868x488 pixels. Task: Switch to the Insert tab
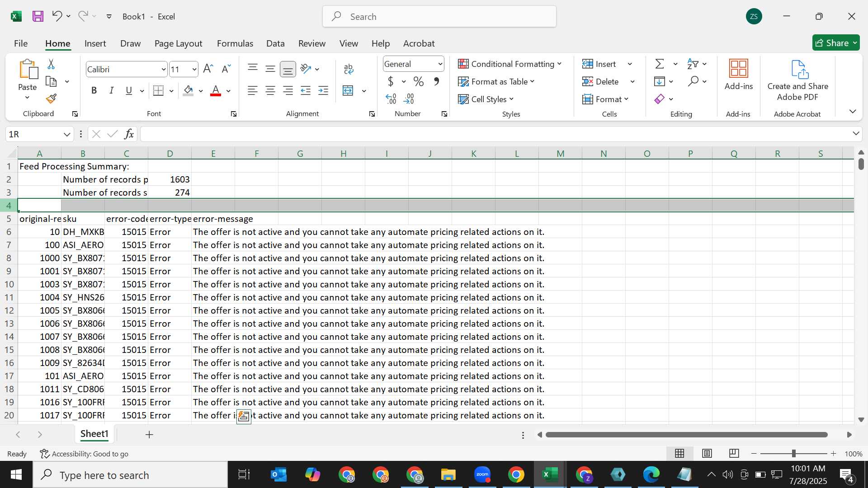click(x=95, y=43)
